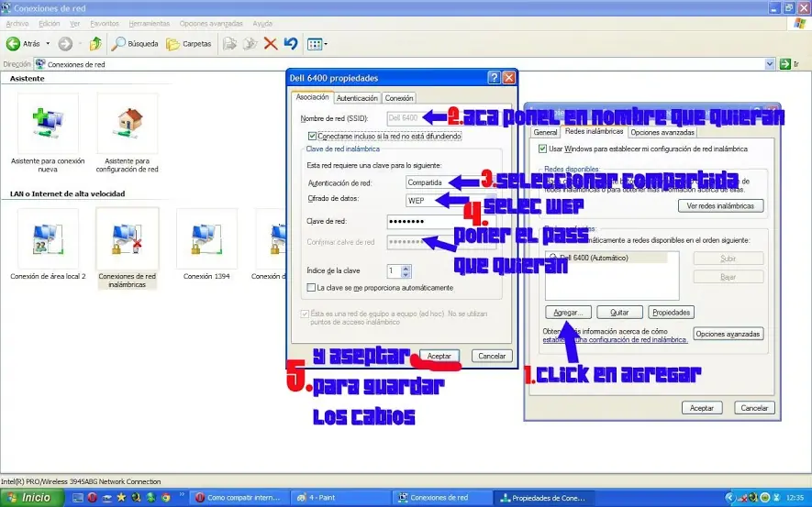Click the blue undo arrow icon
812x507 pixels.
coord(291,44)
